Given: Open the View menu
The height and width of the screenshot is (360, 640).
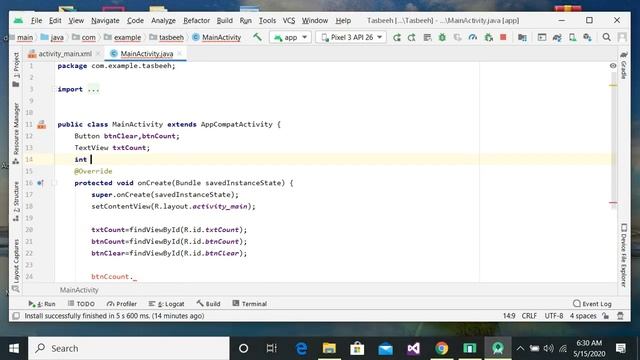Looking at the screenshot, I should [76, 20].
